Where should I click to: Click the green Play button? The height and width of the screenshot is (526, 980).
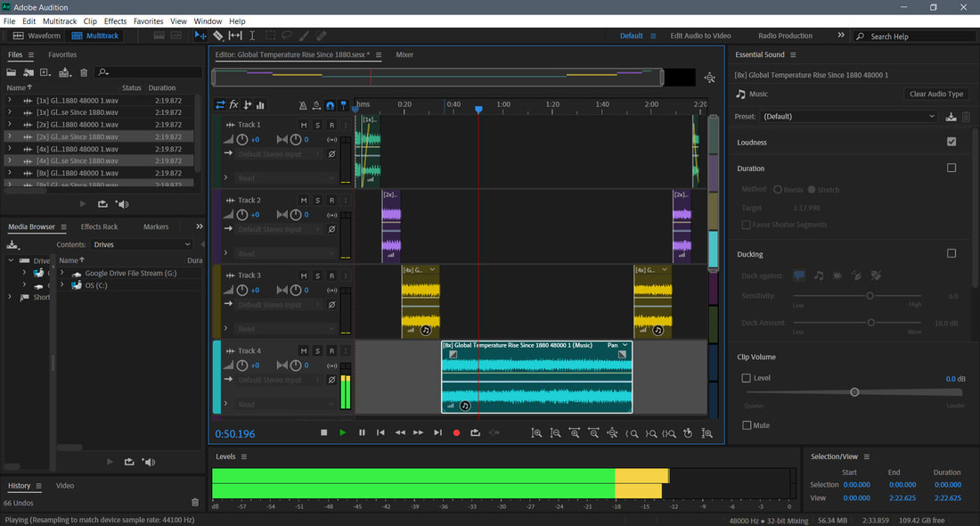tap(342, 432)
